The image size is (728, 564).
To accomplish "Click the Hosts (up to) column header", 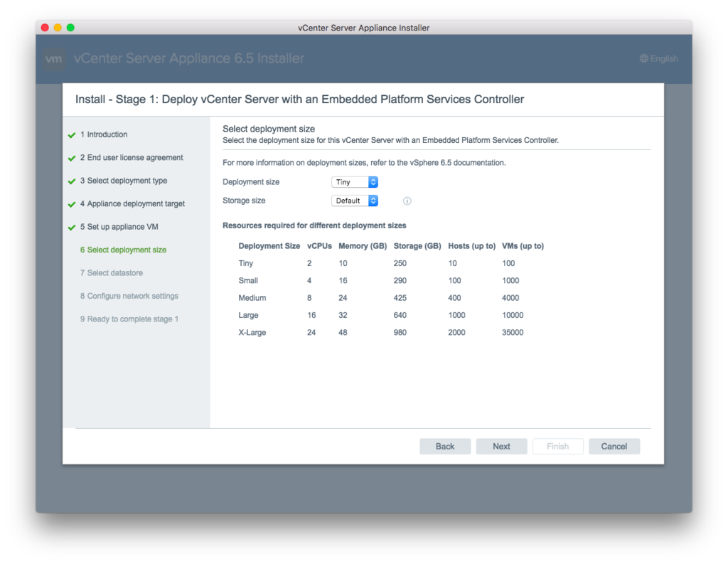I will coord(472,246).
